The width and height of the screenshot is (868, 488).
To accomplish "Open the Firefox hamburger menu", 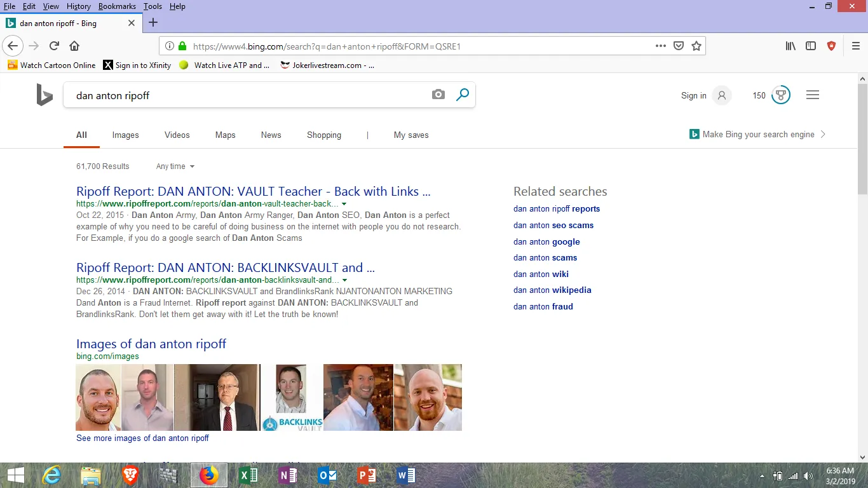I will pyautogui.click(x=856, y=46).
